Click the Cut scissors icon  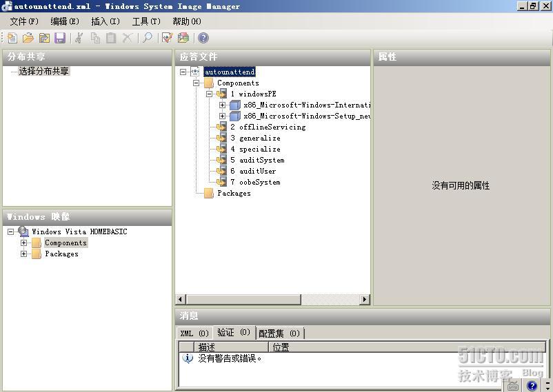tap(79, 38)
